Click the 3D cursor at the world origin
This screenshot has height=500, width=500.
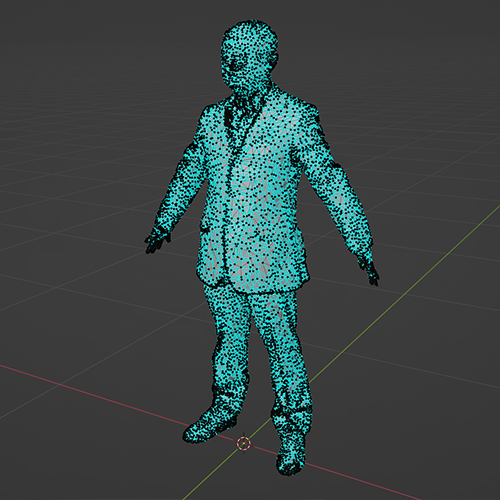(x=244, y=443)
